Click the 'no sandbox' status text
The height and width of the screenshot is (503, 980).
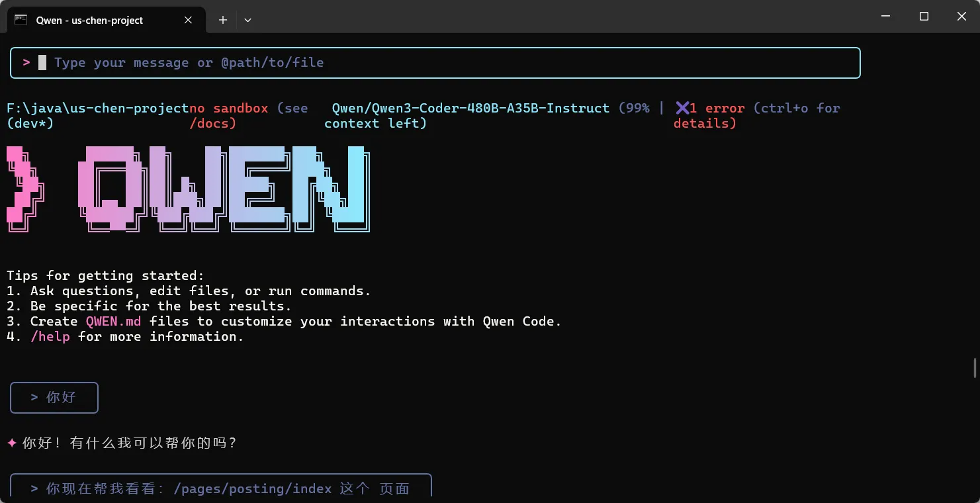[229, 108]
